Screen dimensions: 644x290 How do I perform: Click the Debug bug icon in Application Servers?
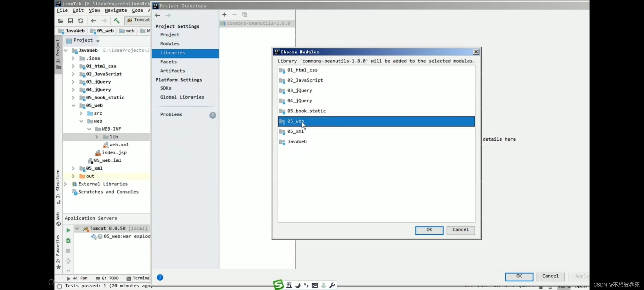click(x=68, y=240)
